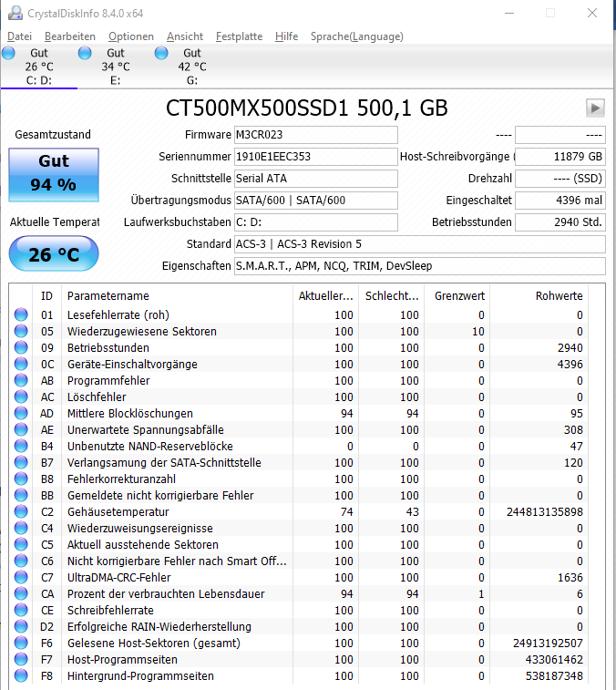Minimize the CrystalDiskInfo window

tap(509, 13)
